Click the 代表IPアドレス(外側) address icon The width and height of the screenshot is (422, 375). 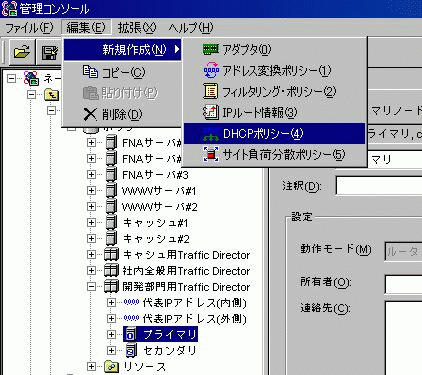(x=131, y=318)
